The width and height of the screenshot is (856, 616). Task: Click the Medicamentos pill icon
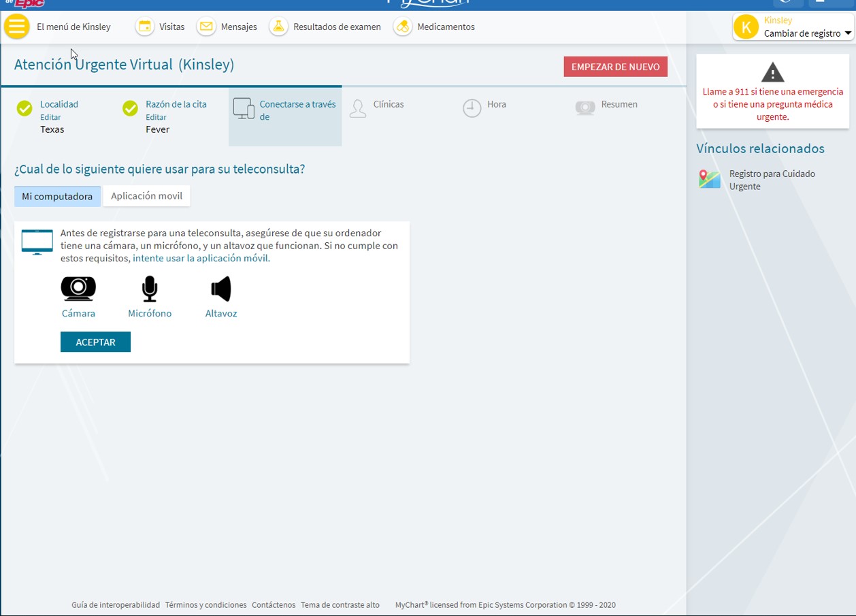click(x=403, y=27)
